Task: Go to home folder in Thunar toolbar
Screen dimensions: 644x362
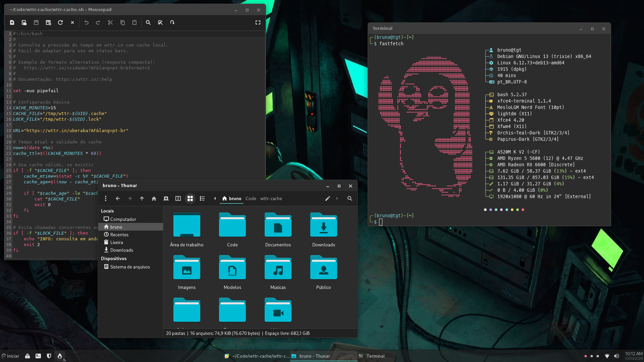Action: [x=154, y=198]
